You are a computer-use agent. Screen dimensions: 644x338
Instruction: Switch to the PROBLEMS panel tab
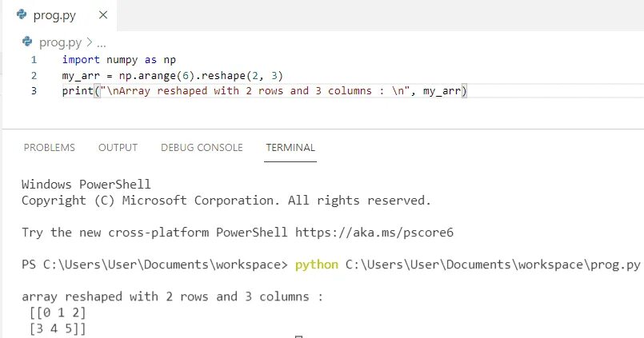[50, 148]
